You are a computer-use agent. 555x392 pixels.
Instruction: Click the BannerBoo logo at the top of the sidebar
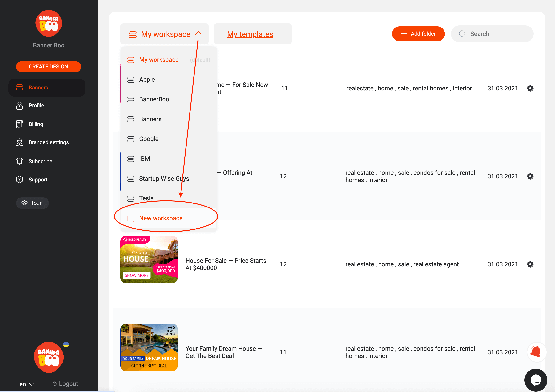pyautogui.click(x=49, y=23)
